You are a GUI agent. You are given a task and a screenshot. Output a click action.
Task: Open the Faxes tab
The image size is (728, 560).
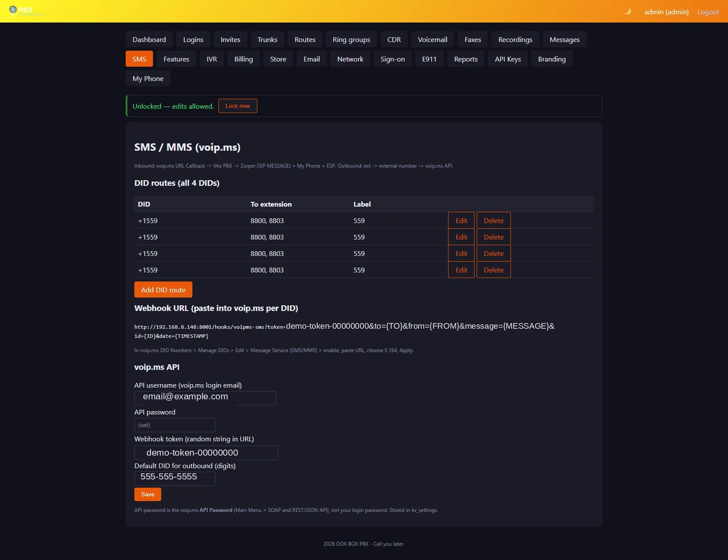point(473,39)
